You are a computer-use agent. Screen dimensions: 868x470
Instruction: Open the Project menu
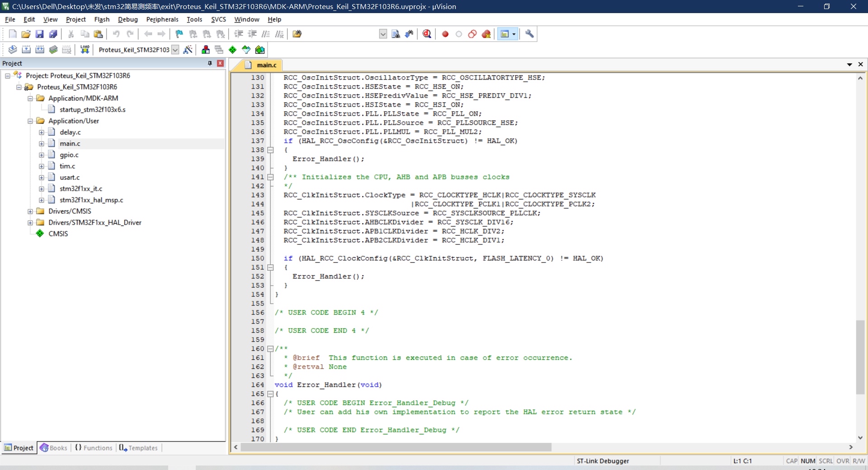point(75,19)
